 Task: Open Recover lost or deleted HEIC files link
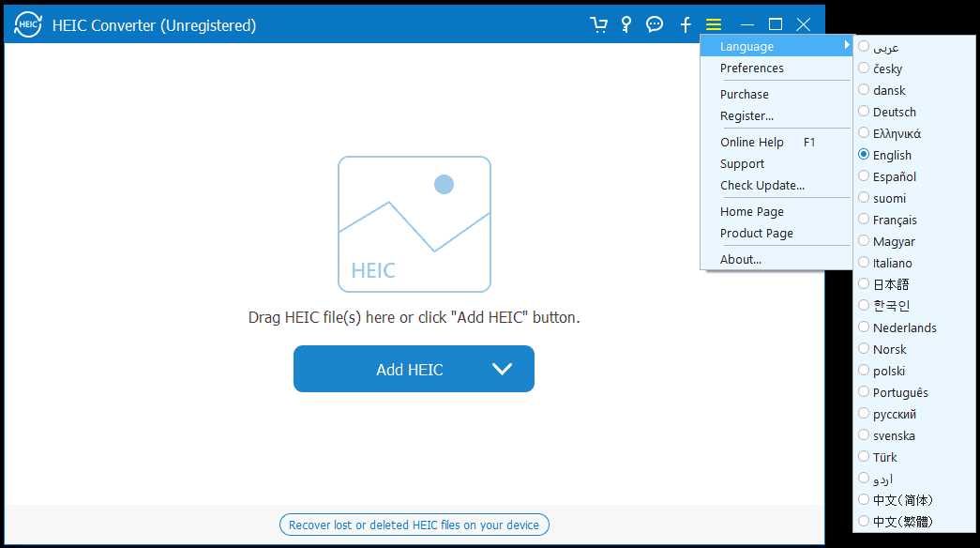tap(414, 525)
